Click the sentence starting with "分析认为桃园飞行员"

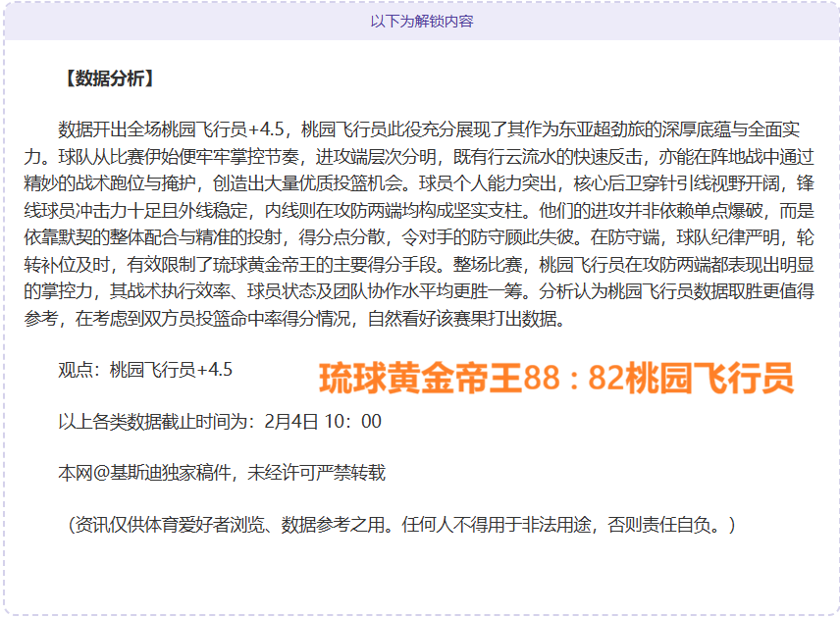pos(650,292)
